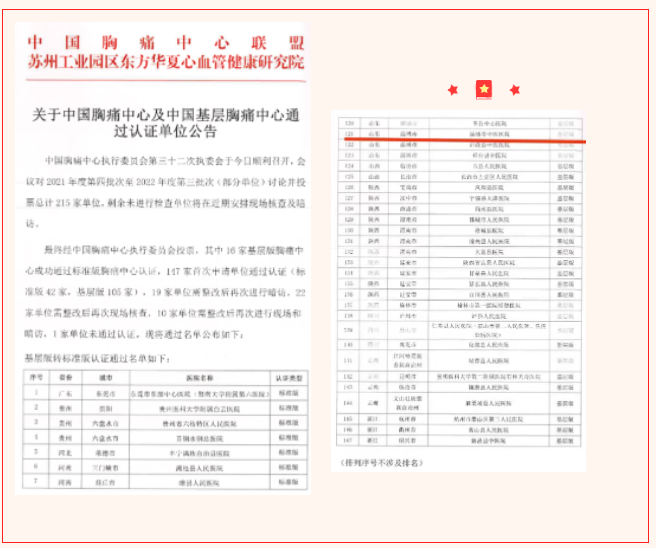
Task: Click the '临汾市' cell in row 124
Action: (408, 166)
